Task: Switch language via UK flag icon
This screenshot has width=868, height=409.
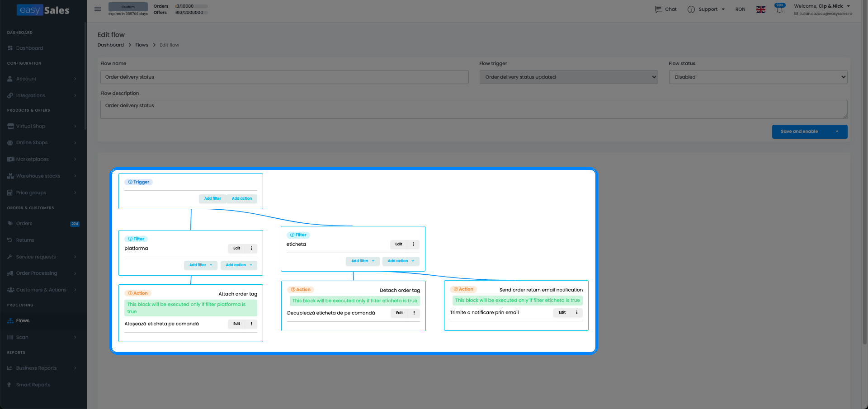Action: pos(761,9)
